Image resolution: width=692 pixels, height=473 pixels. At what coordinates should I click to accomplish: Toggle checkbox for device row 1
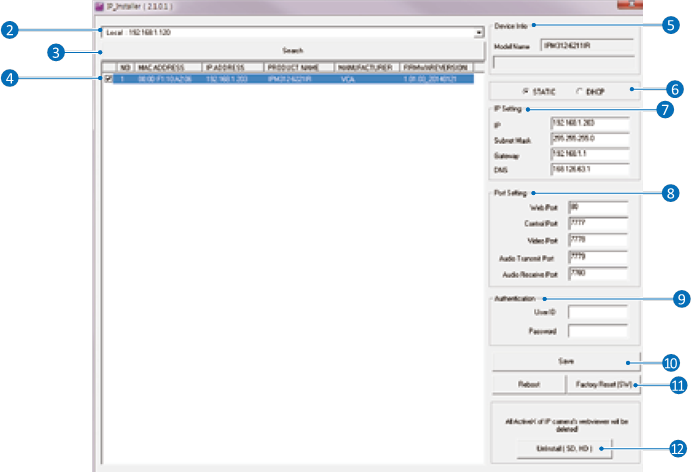108,78
